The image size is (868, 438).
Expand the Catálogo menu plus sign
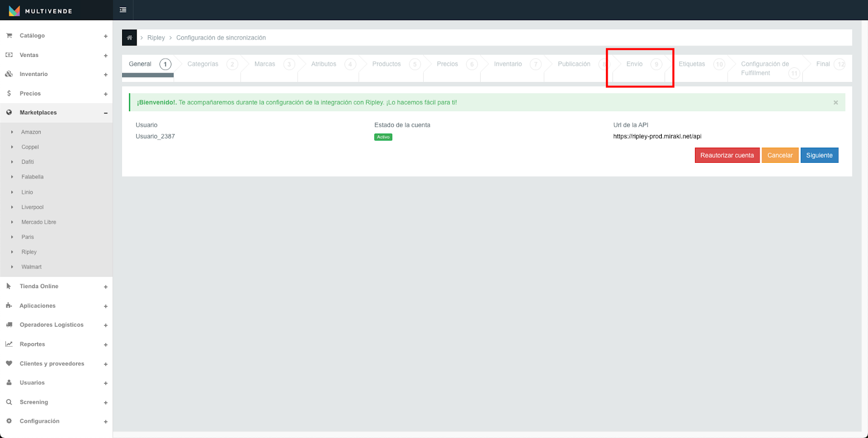[106, 36]
